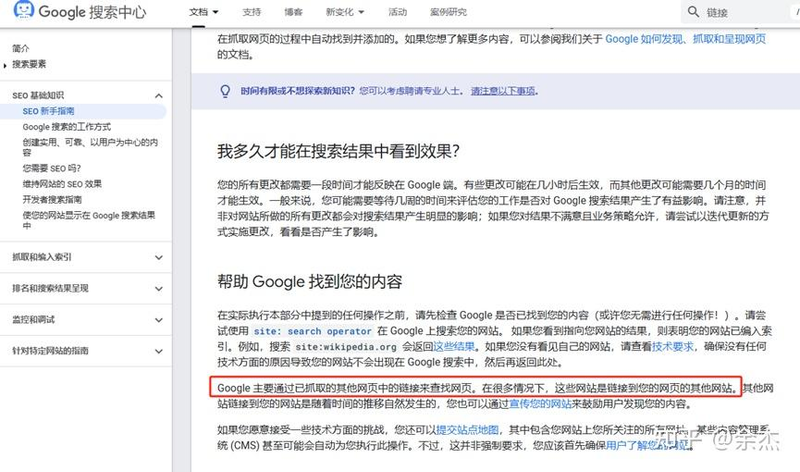Expand the 监控和调试 section chevron
This screenshot has width=800, height=472.
pos(159,320)
